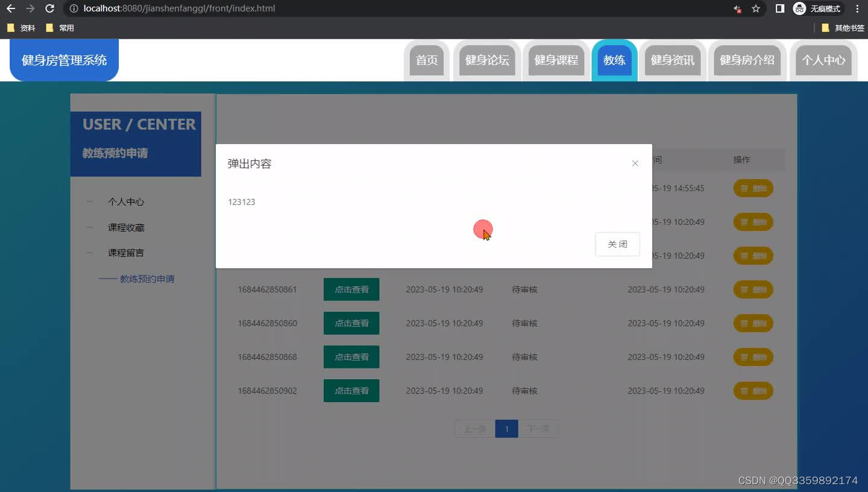Open the 健身课程 navigation tab
Screen dimensions: 868x492
(x=556, y=60)
